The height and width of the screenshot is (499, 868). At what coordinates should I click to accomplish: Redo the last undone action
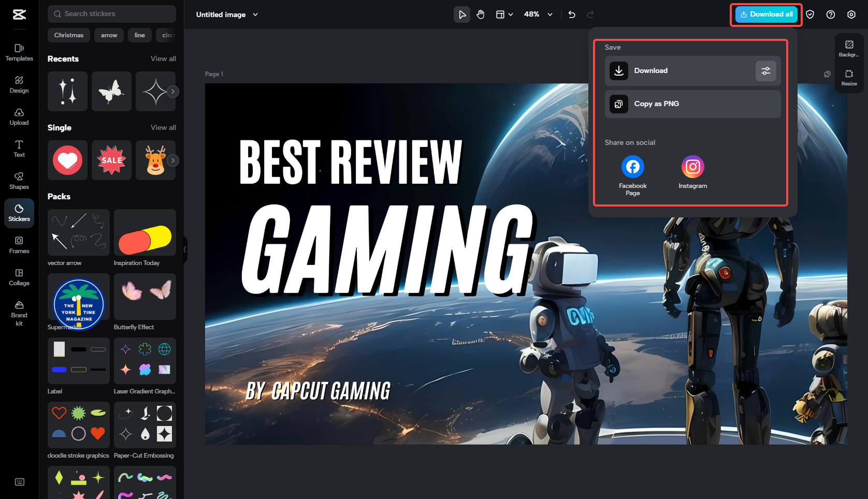(x=590, y=14)
